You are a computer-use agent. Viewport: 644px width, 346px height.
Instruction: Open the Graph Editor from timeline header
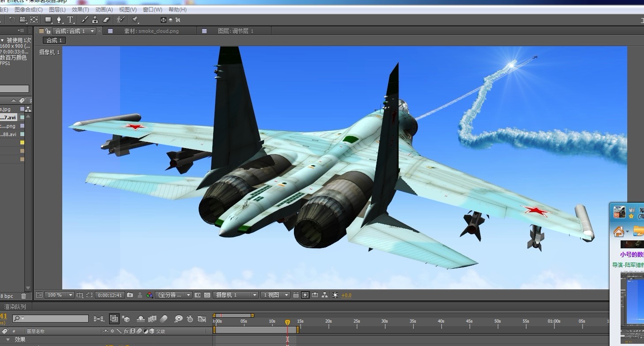click(x=202, y=319)
